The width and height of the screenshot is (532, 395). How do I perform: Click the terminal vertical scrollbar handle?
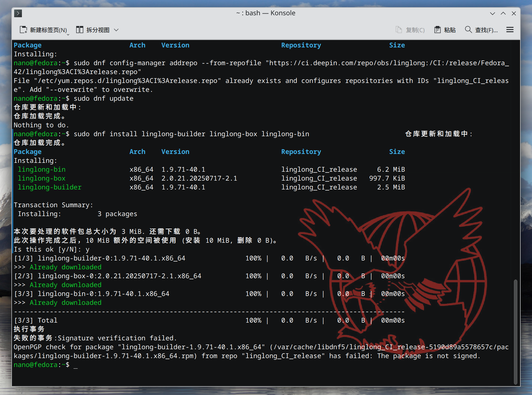point(515,332)
